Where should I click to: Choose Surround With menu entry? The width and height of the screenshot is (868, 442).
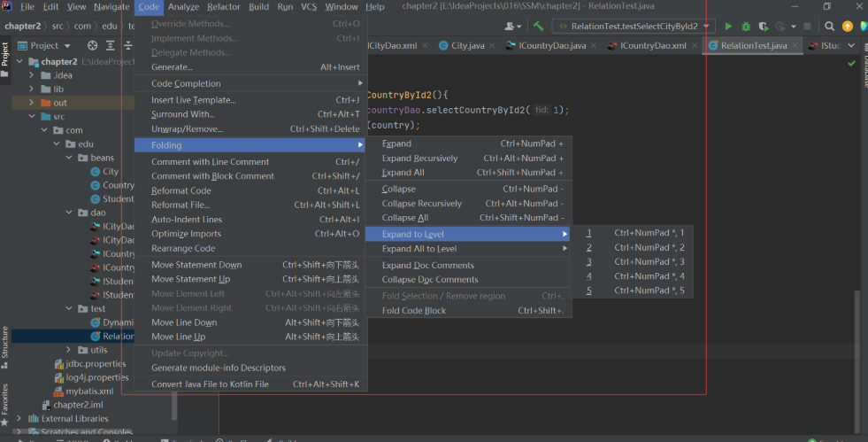click(x=250, y=114)
